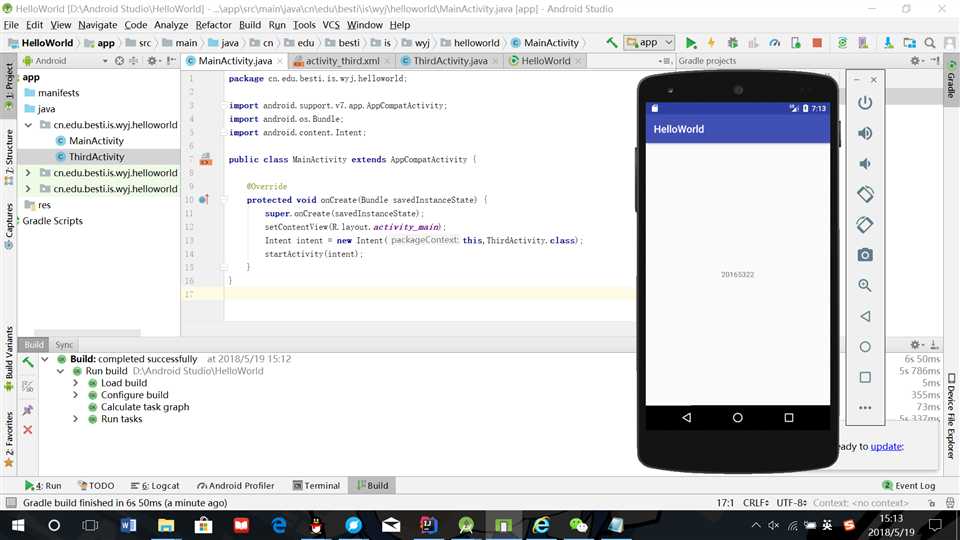The image size is (960, 540).
Task: Open the Logcat tool window
Action: (156, 486)
